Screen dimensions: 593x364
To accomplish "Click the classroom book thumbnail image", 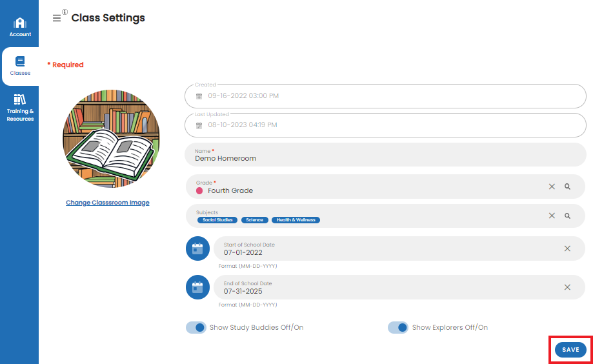I will 111,138.
